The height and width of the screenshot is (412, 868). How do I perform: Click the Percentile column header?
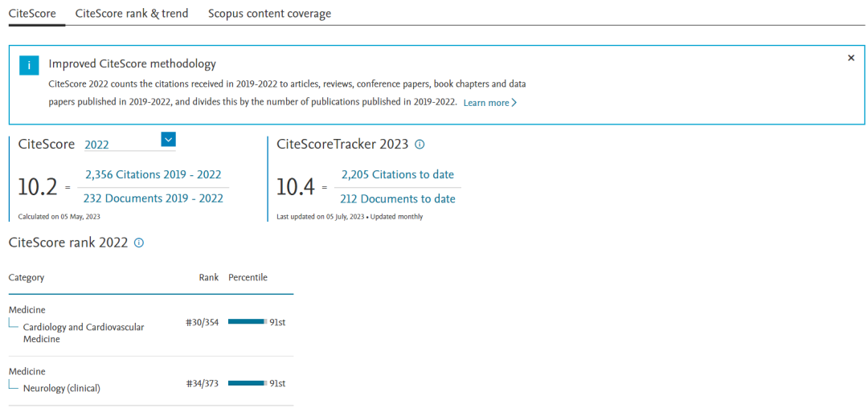[x=248, y=278]
